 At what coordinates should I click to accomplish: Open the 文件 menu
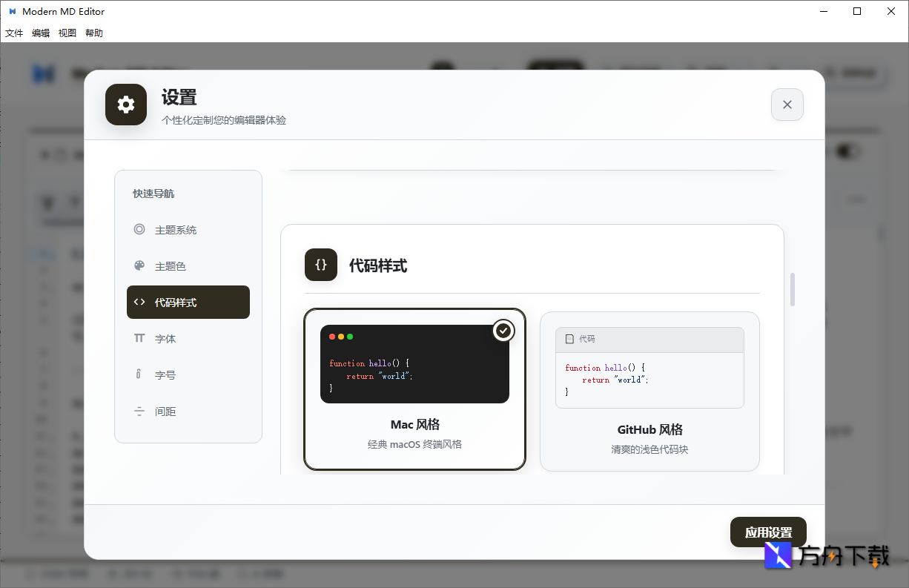point(14,33)
